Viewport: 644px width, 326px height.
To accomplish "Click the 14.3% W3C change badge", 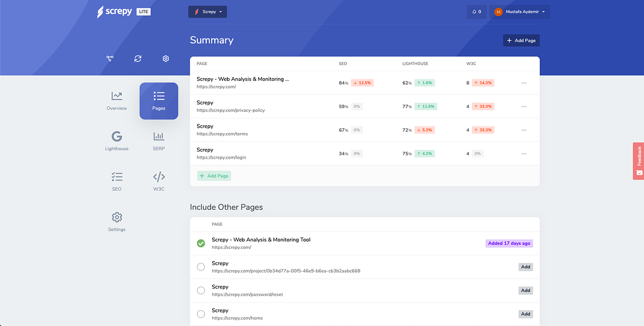I will point(483,83).
